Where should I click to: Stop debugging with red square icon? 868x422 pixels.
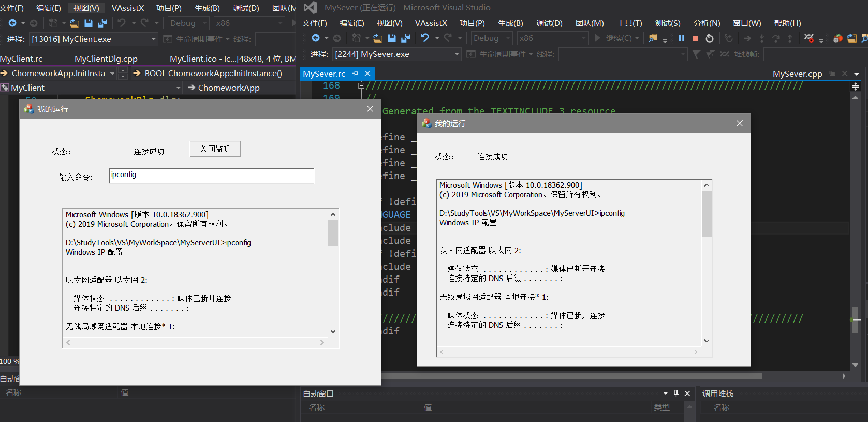[x=696, y=38]
